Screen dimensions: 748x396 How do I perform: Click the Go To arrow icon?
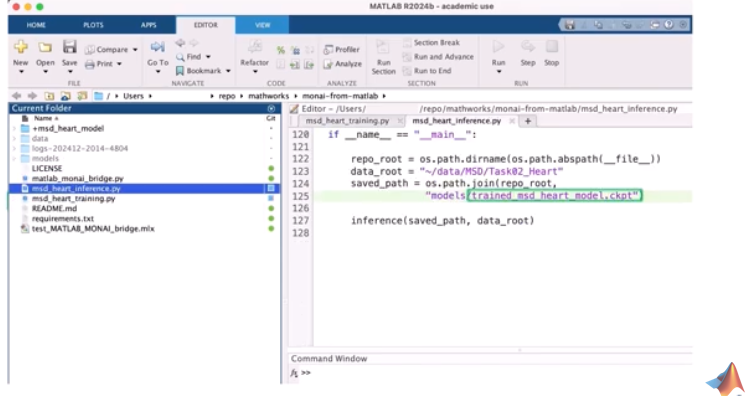coord(157,47)
